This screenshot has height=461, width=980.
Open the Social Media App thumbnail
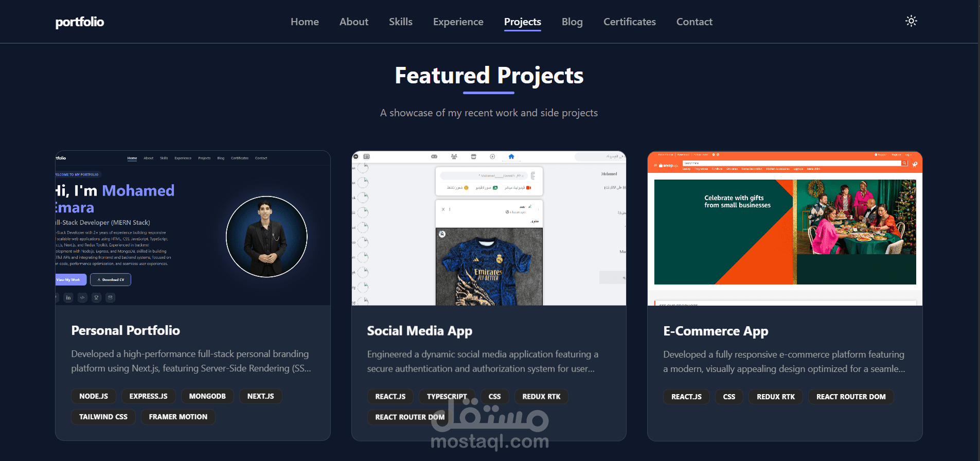[489, 228]
